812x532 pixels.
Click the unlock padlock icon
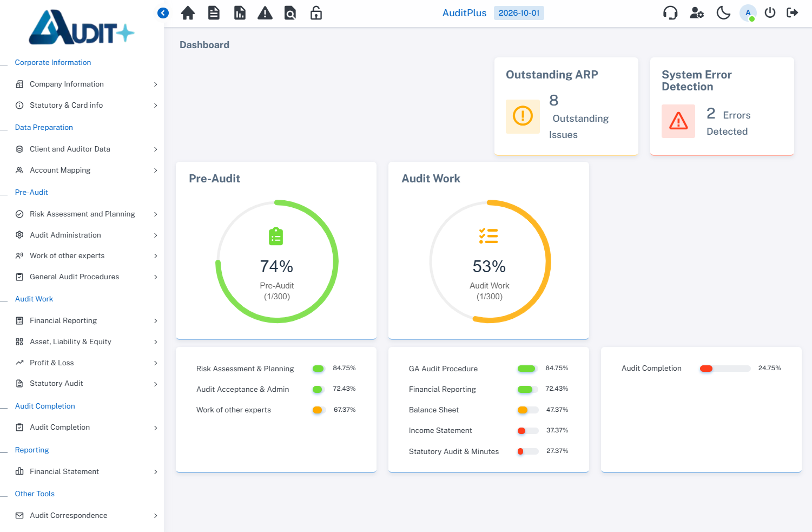315,12
